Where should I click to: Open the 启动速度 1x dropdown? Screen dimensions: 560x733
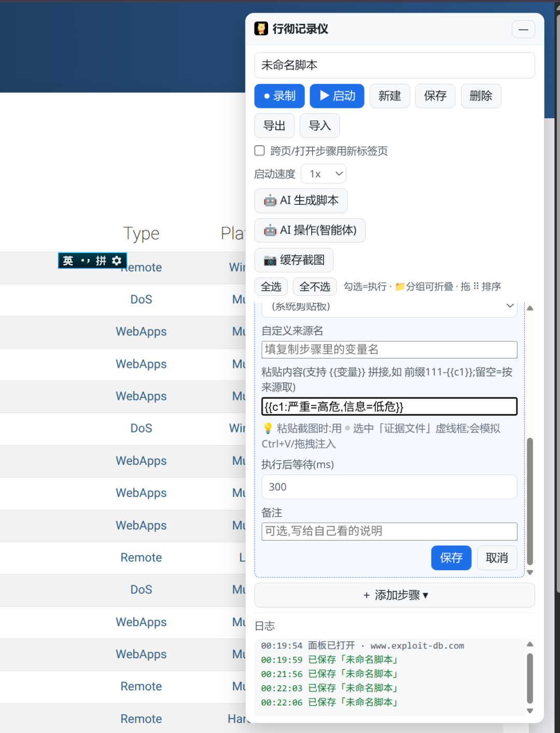click(x=324, y=174)
